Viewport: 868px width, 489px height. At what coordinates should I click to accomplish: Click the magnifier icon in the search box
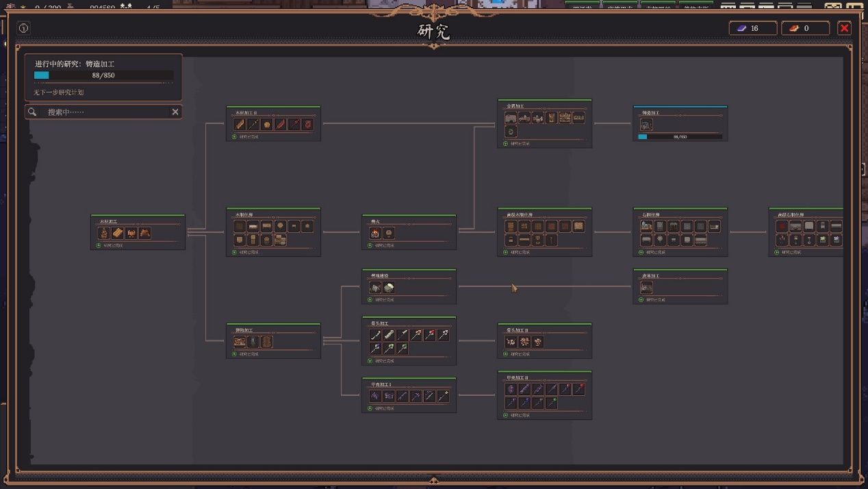point(32,112)
